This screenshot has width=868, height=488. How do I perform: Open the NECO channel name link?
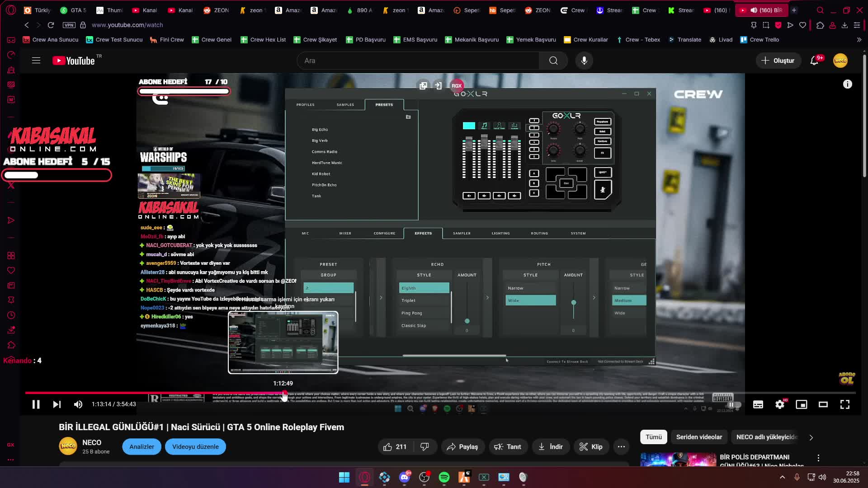point(92,443)
